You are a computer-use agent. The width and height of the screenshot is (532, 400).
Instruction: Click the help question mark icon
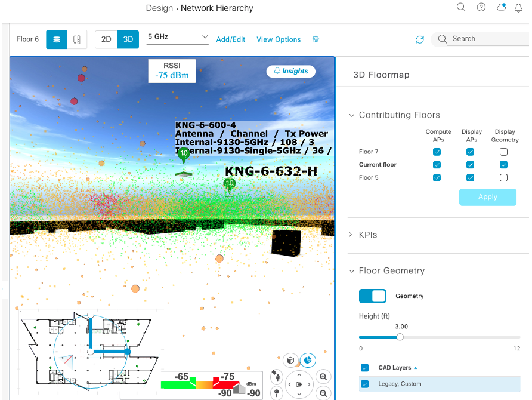tap(481, 8)
